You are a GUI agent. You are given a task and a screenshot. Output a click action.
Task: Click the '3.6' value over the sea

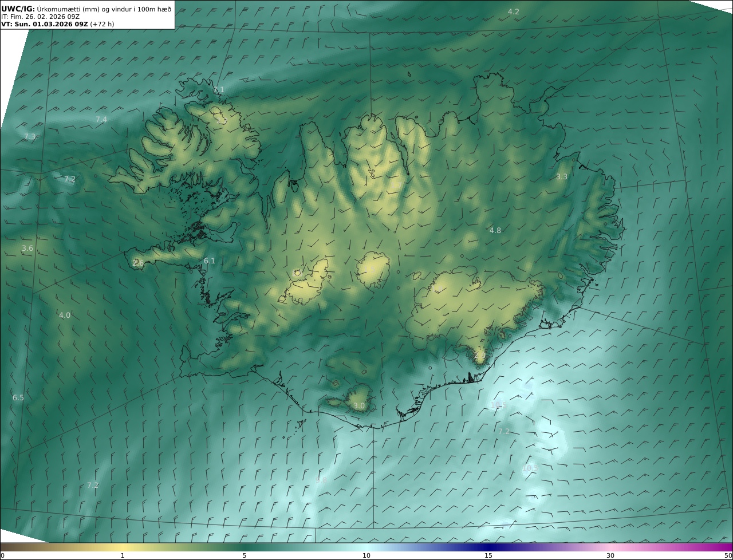[x=27, y=248]
